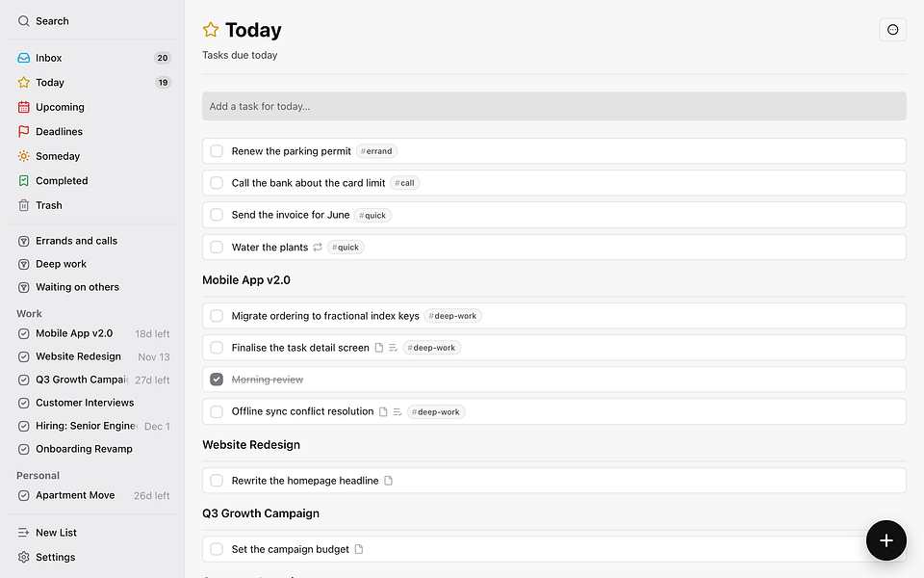Select Website Redesign project in sidebar
Screen dimensions: 924x578
click(x=94, y=356)
